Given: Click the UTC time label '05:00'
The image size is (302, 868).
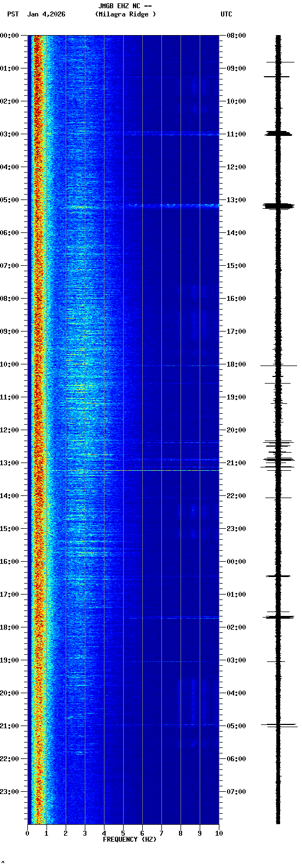Looking at the screenshot, I should coord(236,726).
